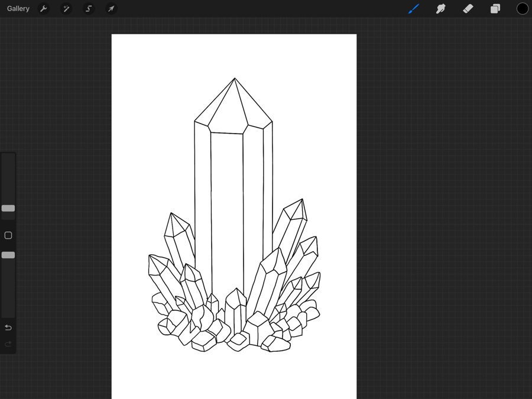Open the black color swatch picker

pos(522,9)
